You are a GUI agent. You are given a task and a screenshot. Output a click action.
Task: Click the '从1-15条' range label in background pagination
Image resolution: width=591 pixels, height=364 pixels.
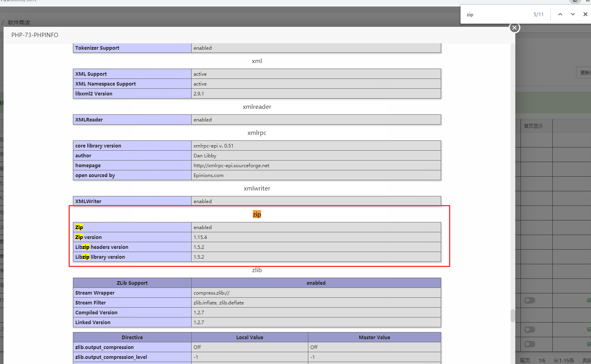point(564,360)
